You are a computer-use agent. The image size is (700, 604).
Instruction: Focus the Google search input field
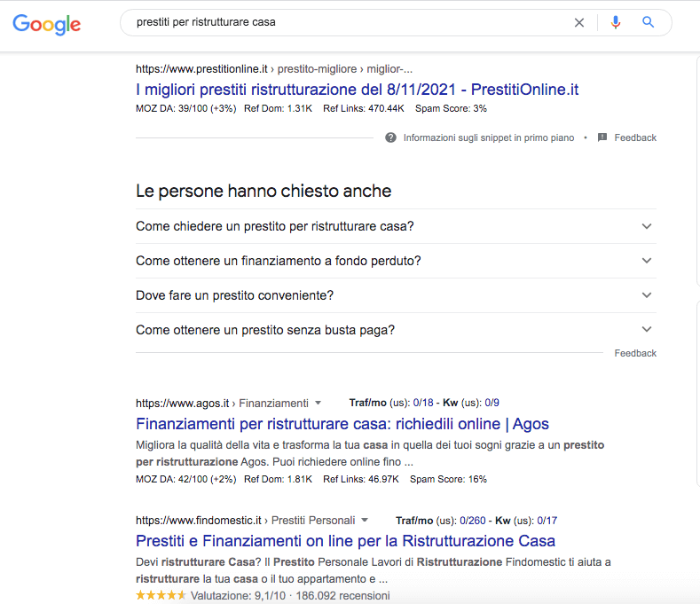[346, 23]
